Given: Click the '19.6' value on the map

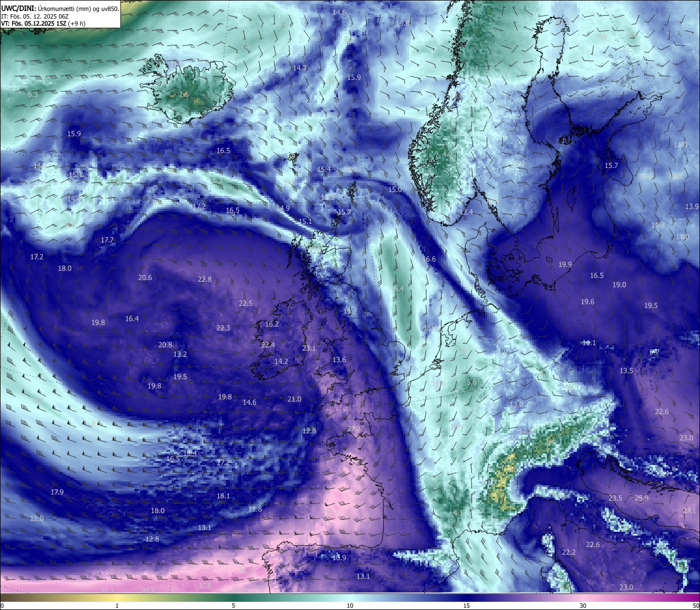Looking at the screenshot, I should (x=587, y=302).
